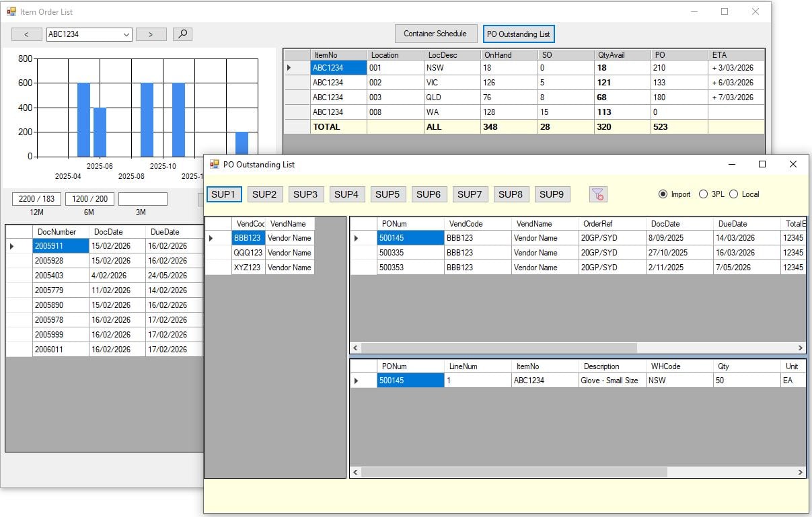Click left arrow of PO grid scrollbar
Screen dimensions: 812x517
click(x=355, y=348)
